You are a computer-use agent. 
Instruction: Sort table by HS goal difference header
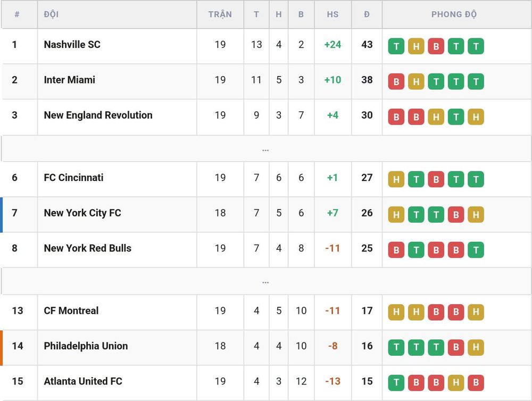click(332, 14)
